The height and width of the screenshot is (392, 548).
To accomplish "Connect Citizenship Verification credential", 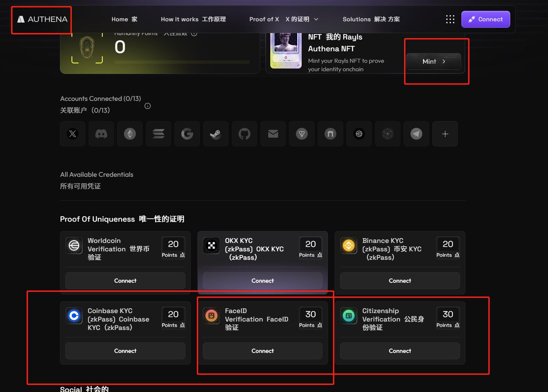I will pyautogui.click(x=400, y=351).
